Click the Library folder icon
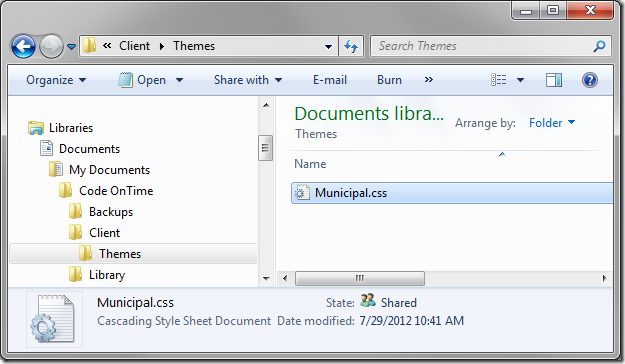 point(75,274)
